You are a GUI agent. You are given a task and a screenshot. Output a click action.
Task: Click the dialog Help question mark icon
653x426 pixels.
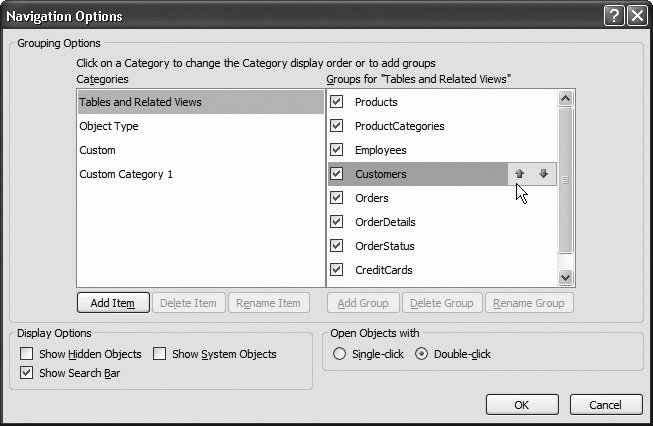[x=614, y=16]
